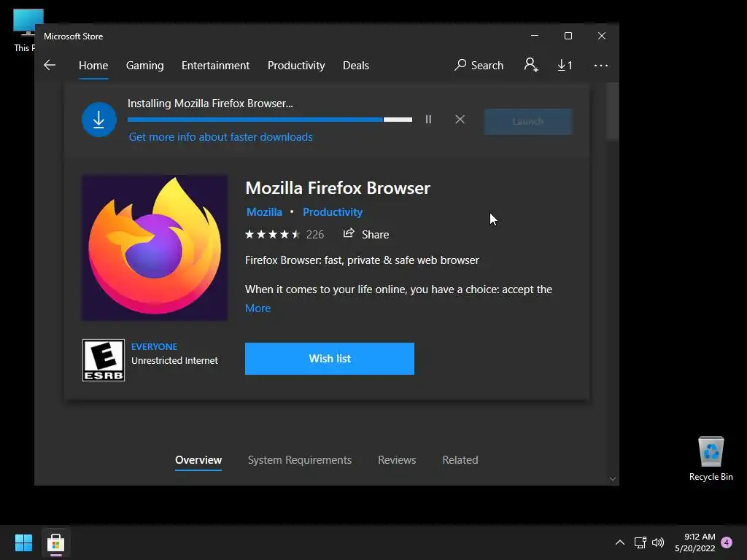Show hidden system tray icons
This screenshot has height=560, width=747.
pos(620,542)
